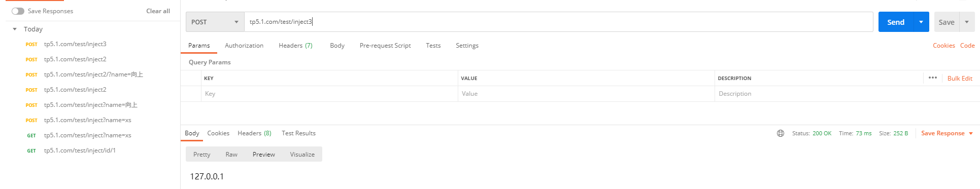Click the 200 OK status text
Image resolution: width=980 pixels, height=189 pixels.
click(x=822, y=133)
